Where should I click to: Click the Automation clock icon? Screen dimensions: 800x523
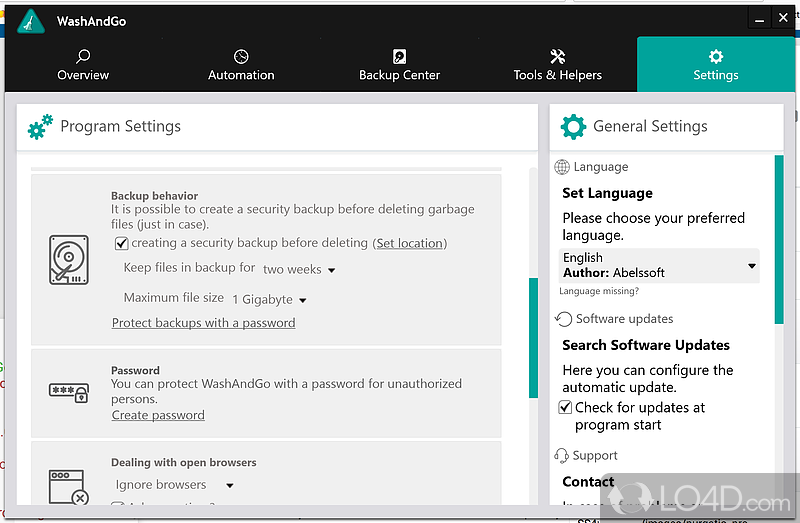coord(241,56)
